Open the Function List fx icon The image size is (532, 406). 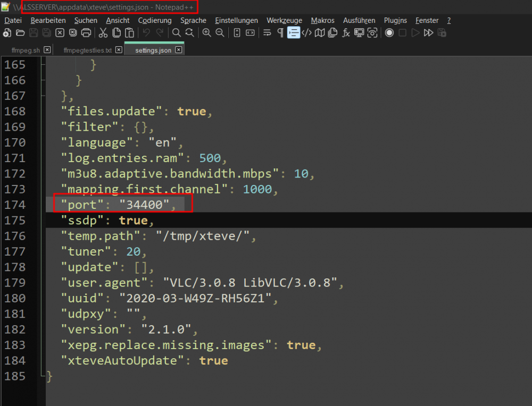coord(346,33)
